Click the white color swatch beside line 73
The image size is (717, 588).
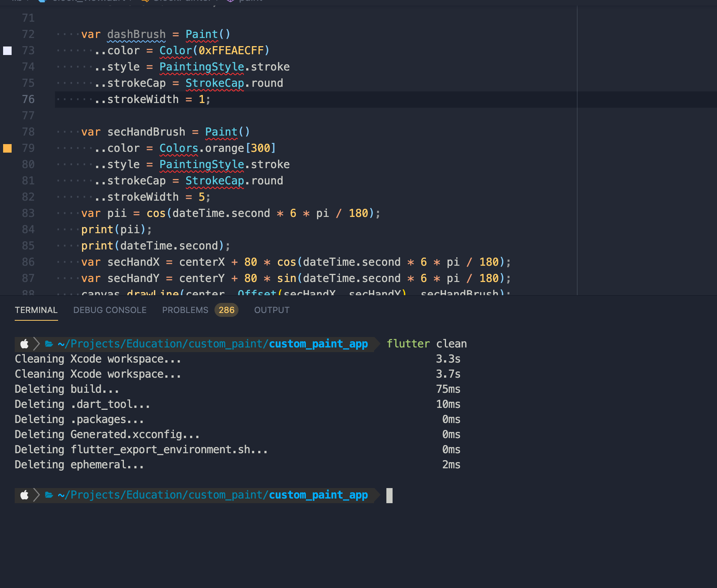coord(7,50)
